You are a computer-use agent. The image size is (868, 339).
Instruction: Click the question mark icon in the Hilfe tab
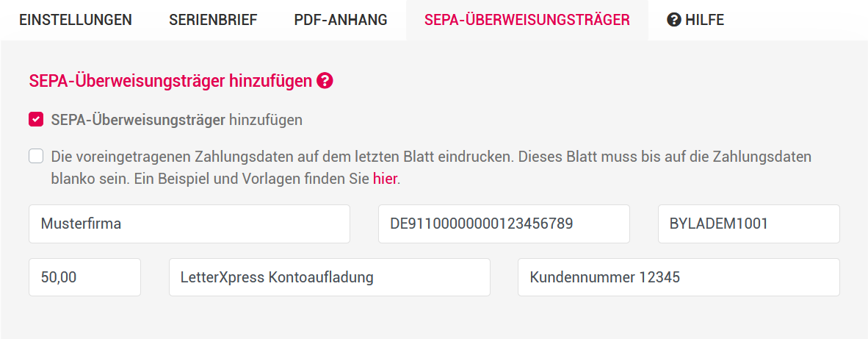click(674, 20)
